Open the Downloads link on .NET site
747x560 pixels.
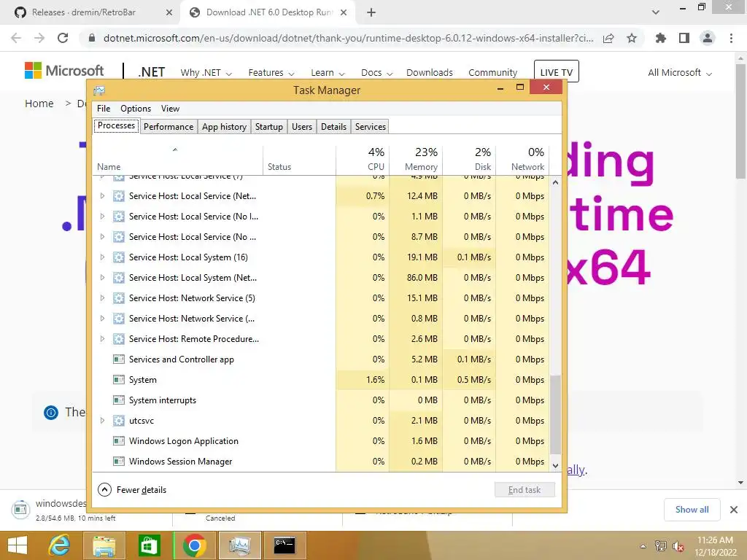[429, 72]
